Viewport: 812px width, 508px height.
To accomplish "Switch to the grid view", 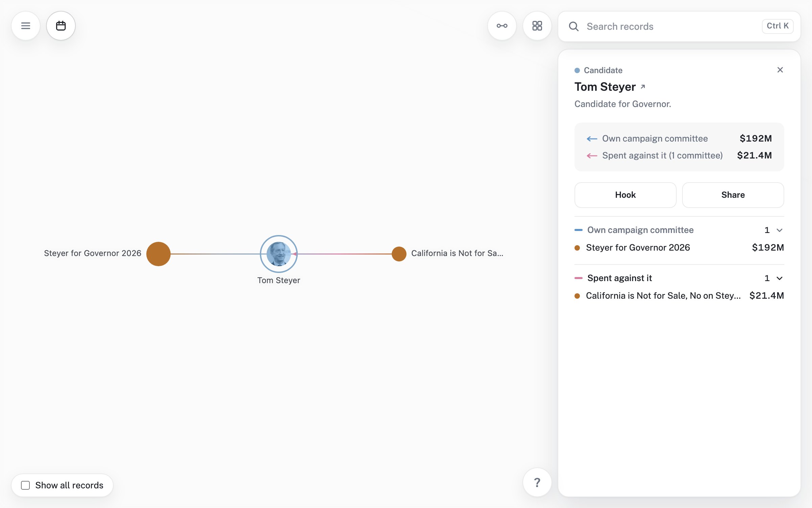I will [x=537, y=26].
